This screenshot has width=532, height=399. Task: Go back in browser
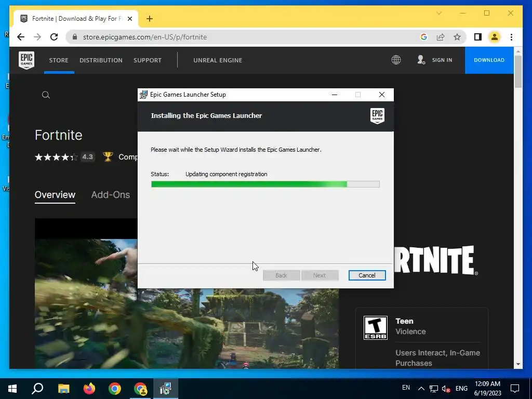tap(21, 37)
